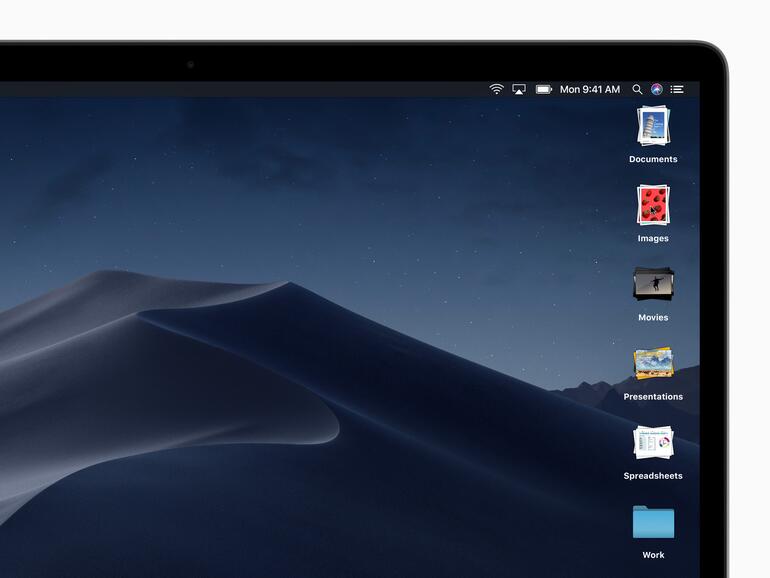
Task: Click the Presentations label text
Action: (x=653, y=396)
